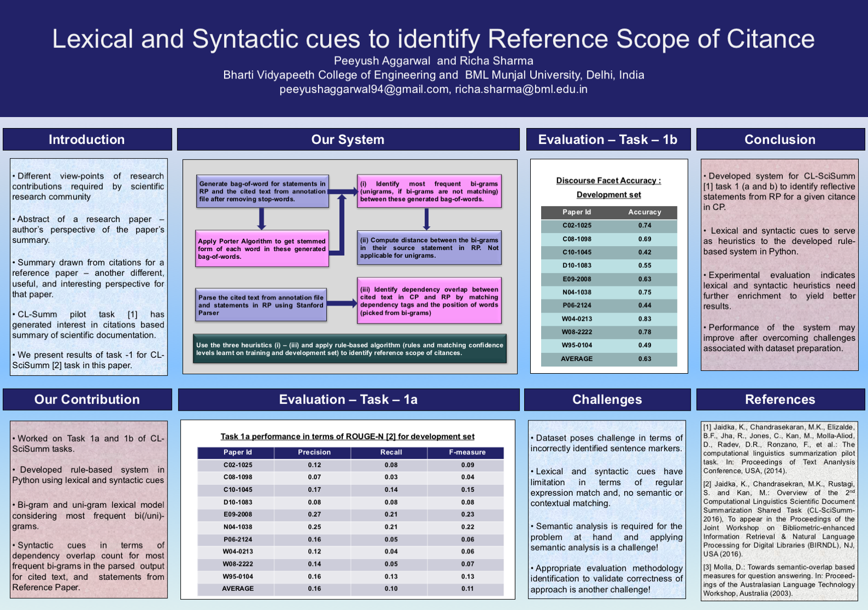Click reference [3] by Molla in References
This screenshot has height=610, width=868.
(x=779, y=580)
